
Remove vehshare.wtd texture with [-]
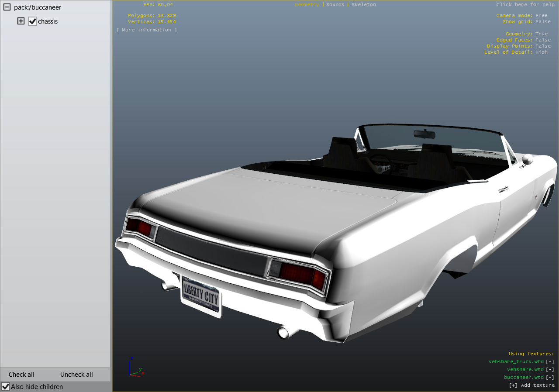click(x=550, y=369)
